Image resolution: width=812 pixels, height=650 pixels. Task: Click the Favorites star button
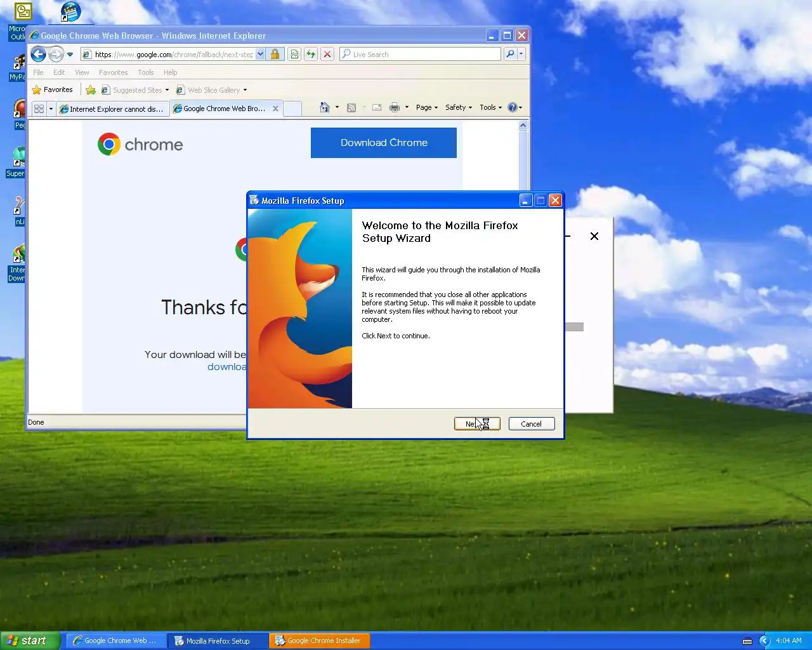coord(53,90)
